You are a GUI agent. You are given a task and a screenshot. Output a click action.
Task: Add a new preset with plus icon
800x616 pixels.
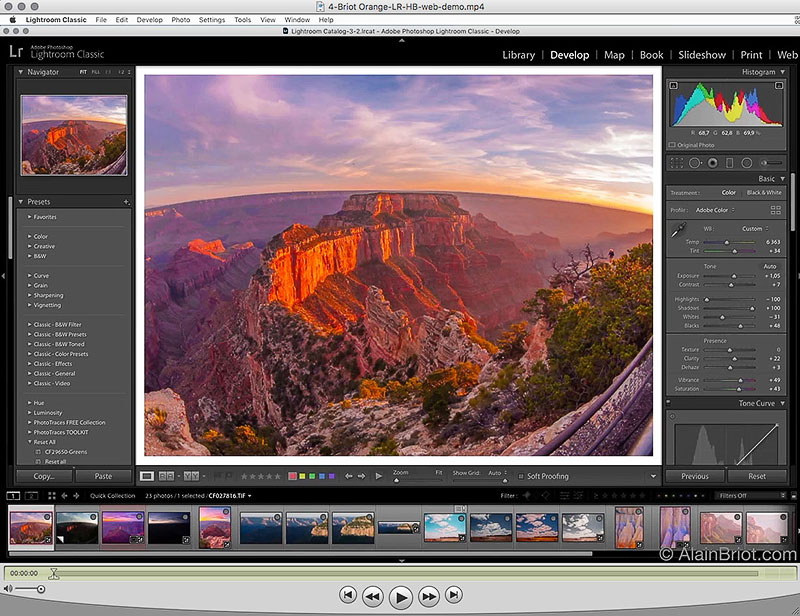click(126, 202)
